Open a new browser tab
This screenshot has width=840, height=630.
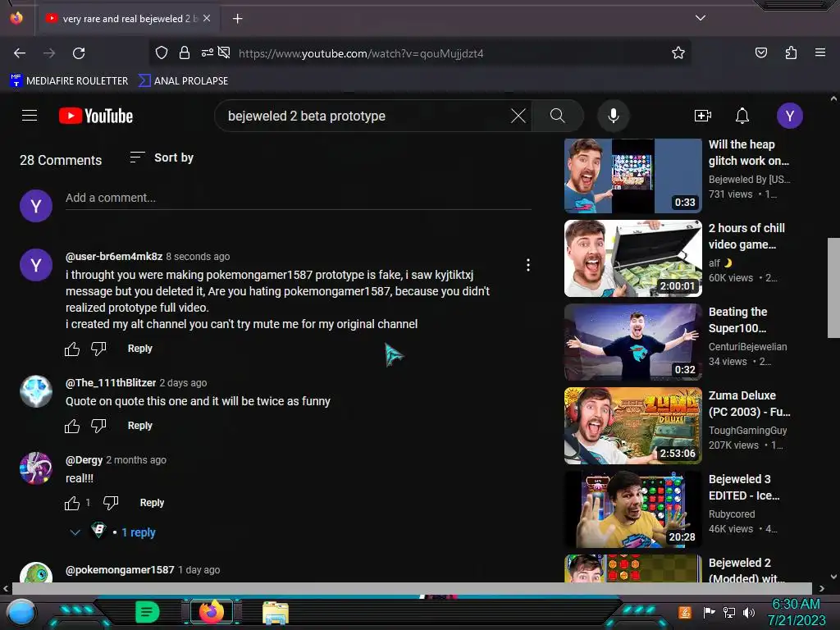pos(237,19)
